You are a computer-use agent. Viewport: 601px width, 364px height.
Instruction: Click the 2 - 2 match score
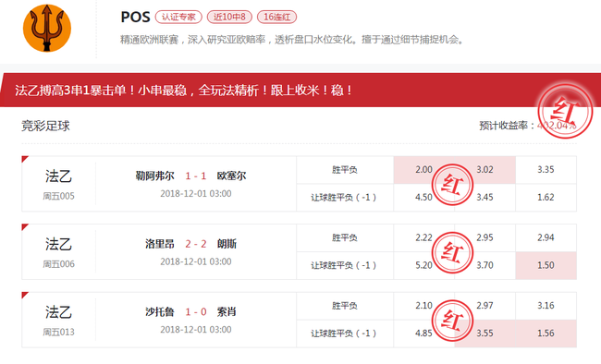195,244
